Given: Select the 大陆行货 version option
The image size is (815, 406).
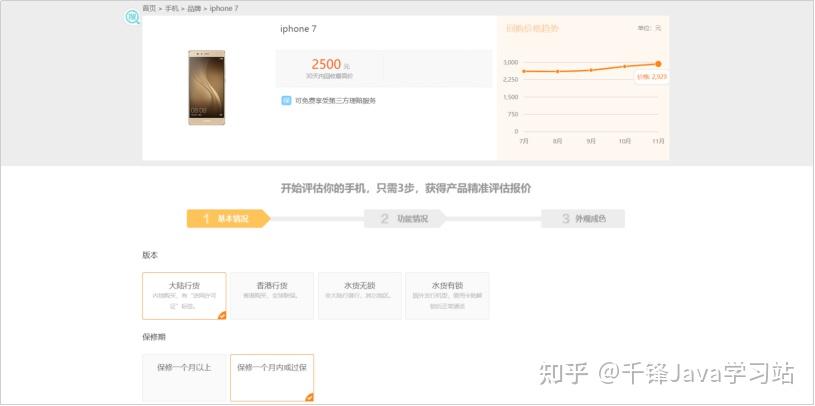Looking at the screenshot, I should pos(184,296).
